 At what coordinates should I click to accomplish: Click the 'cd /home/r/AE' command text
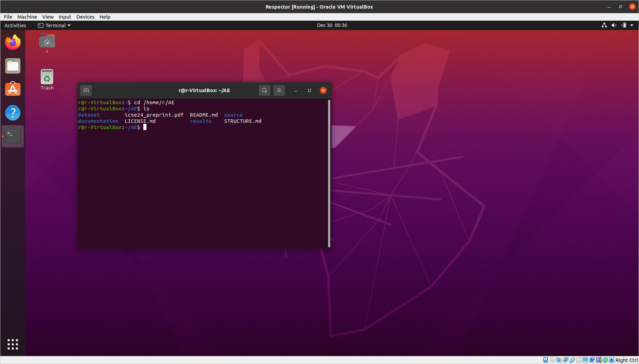(154, 102)
